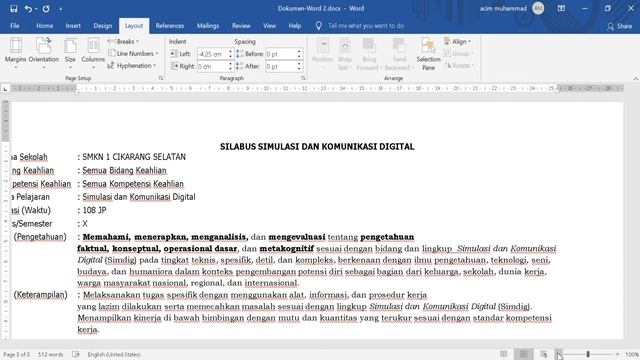The width and height of the screenshot is (640, 360).
Task: Open the File menu
Action: [15, 26]
